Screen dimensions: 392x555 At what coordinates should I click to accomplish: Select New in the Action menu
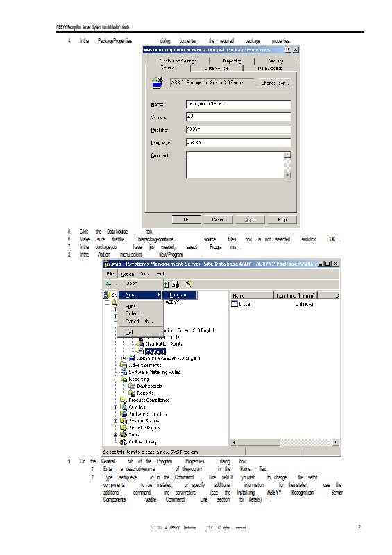[x=140, y=296]
